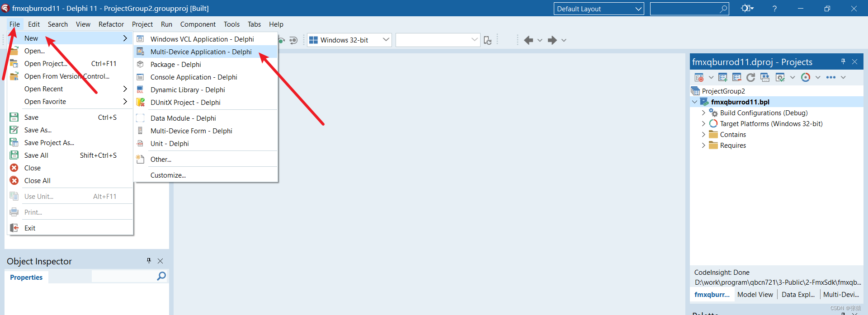Close the Object Inspector panel
The height and width of the screenshot is (315, 868).
[x=160, y=261]
